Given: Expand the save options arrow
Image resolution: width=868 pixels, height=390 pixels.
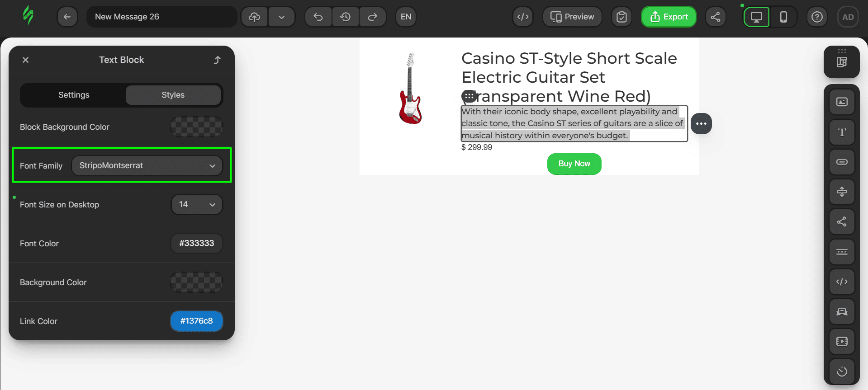Looking at the screenshot, I should tap(281, 17).
